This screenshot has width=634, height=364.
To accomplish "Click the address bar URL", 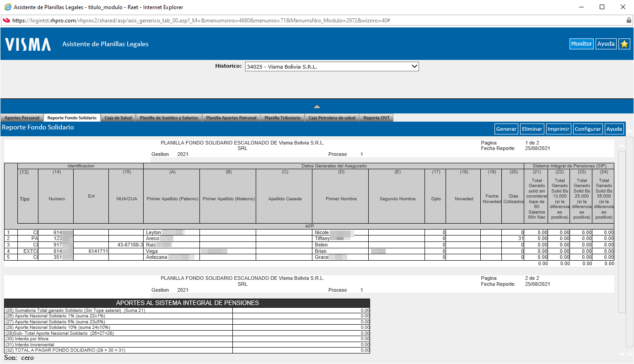I will (x=201, y=21).
